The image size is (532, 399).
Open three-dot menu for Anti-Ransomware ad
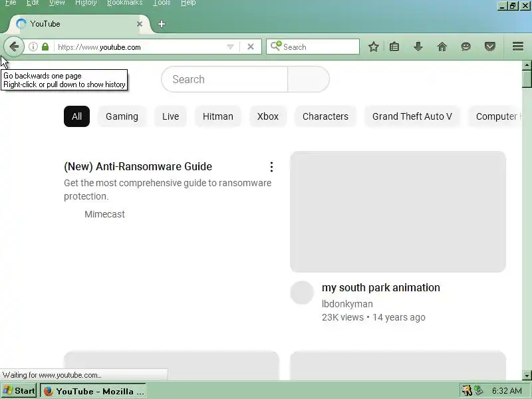(271, 167)
